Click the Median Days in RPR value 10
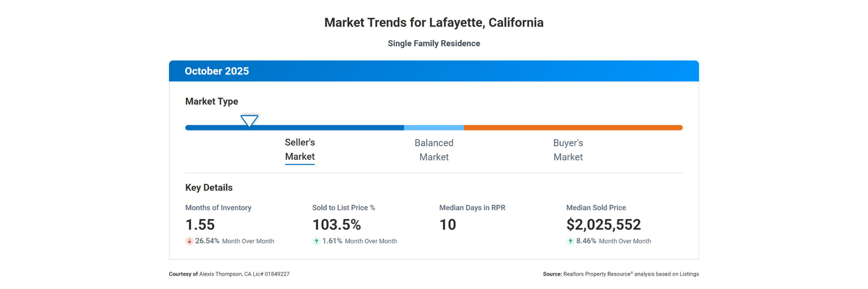This screenshot has width=868, height=289. (448, 225)
